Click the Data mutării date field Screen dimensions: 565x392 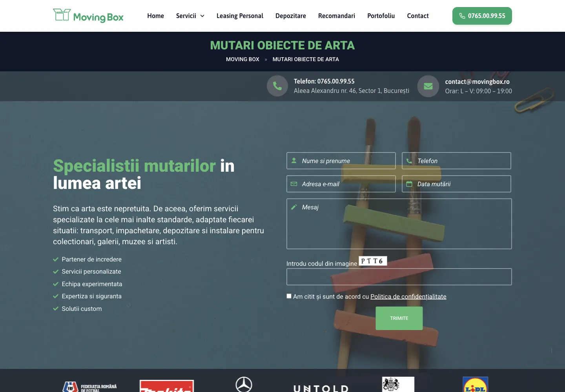tap(456, 184)
